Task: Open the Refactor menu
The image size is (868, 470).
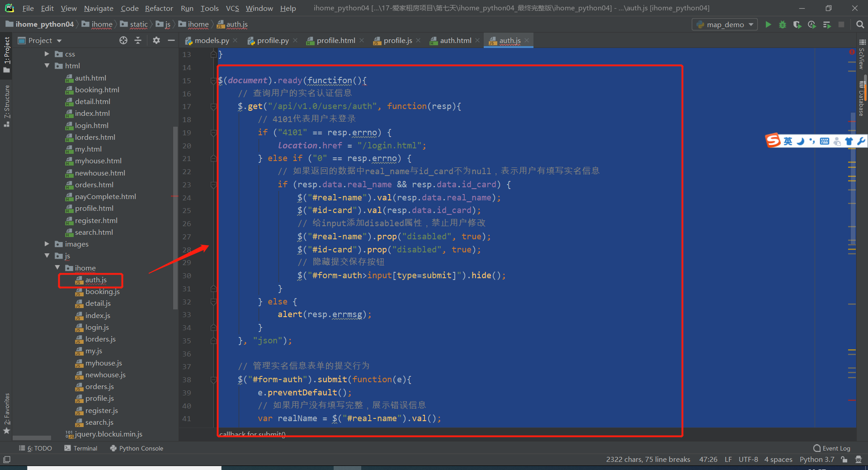Action: coord(159,8)
